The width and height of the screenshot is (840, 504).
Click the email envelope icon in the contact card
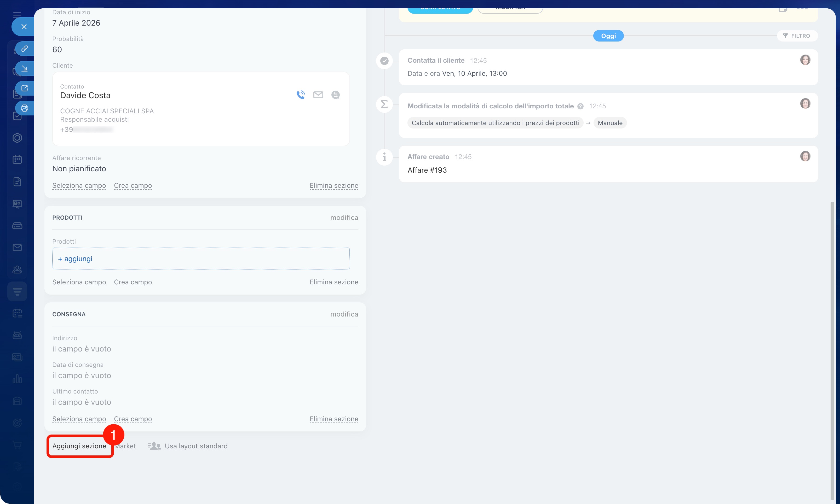click(x=318, y=95)
